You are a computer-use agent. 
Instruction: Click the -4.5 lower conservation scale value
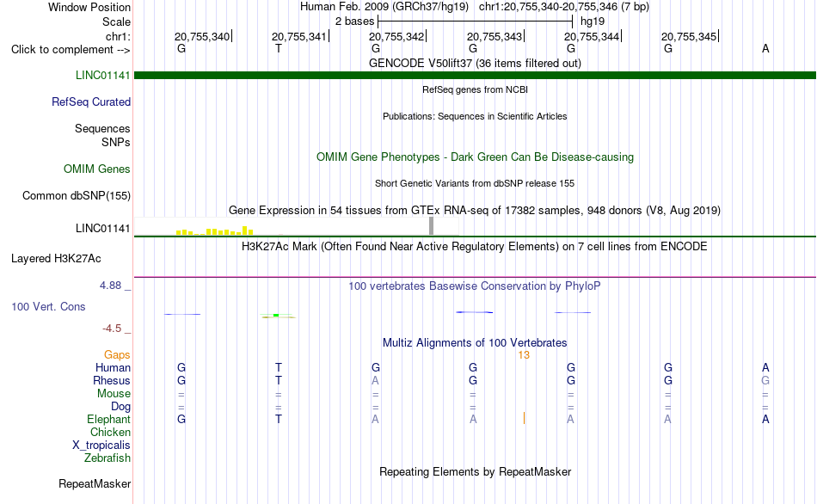point(112,329)
